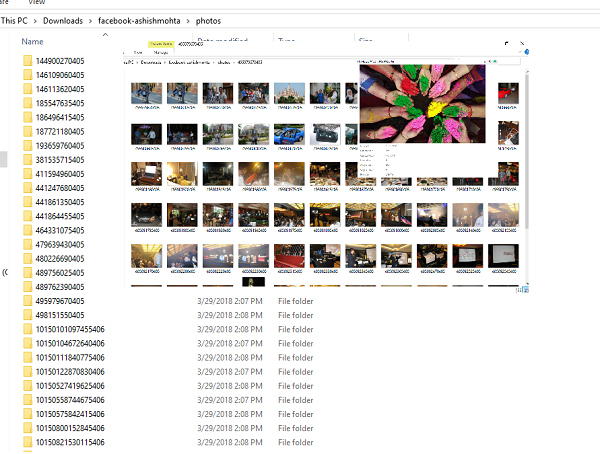Click date cell in 10150575842415406 row
The width and height of the screenshot is (600, 454).
pyautogui.click(x=230, y=415)
